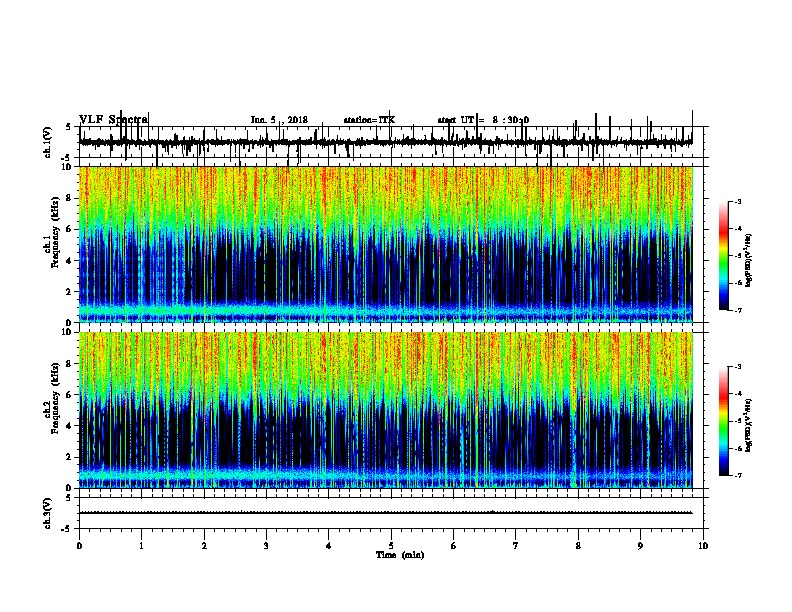This screenshot has height=612, width=792.
Task: Click the -7 tick on ch.2 color bar
Action: 737,475
